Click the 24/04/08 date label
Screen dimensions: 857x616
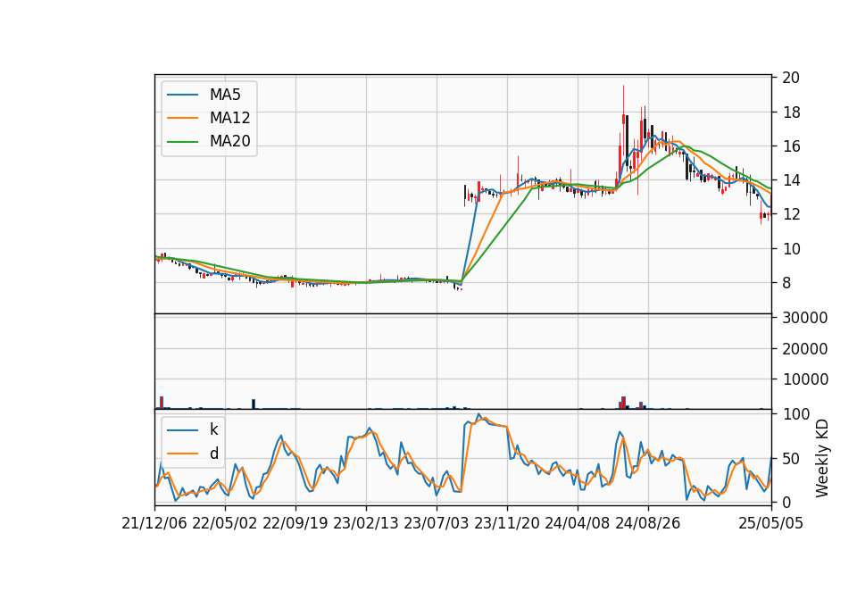pyautogui.click(x=578, y=524)
